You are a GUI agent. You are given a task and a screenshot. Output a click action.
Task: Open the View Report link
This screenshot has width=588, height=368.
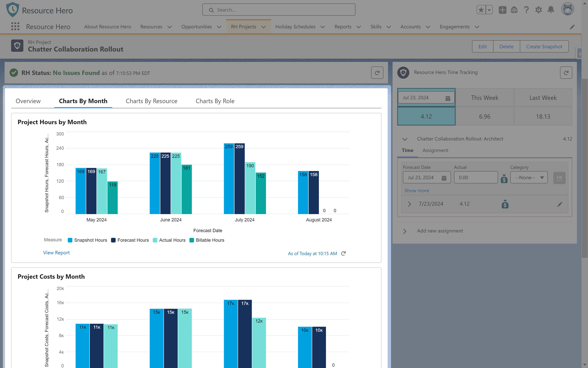pos(56,253)
